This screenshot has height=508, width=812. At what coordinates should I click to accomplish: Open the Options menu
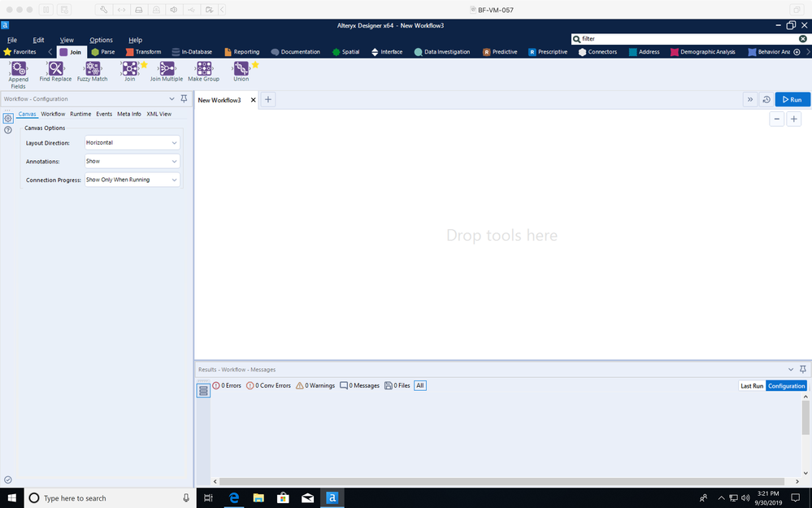point(101,40)
